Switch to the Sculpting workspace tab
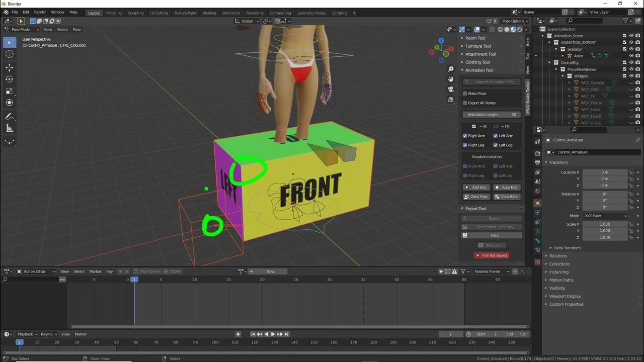Viewport: 644px width, 362px height. click(x=136, y=13)
